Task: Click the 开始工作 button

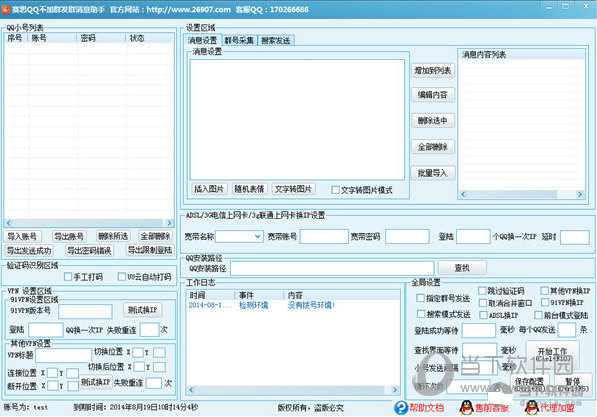Action: click(553, 354)
